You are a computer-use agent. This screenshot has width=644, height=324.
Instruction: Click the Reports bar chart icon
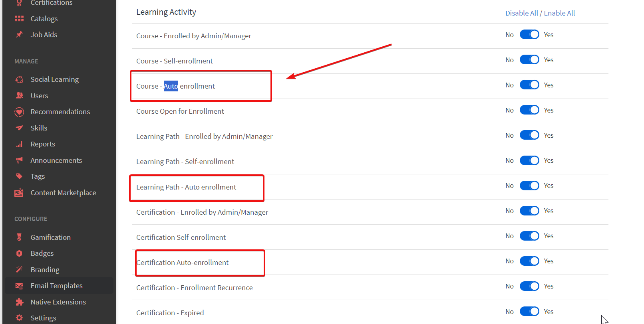click(x=19, y=144)
